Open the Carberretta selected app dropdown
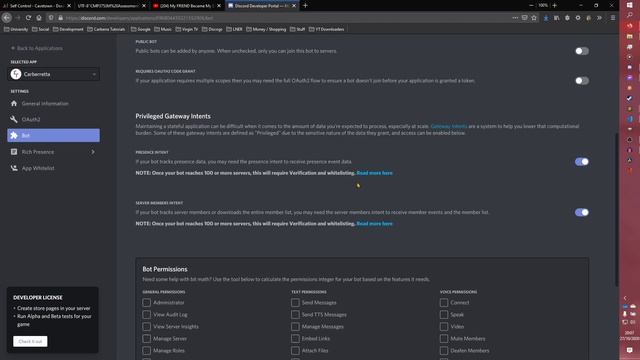The width and height of the screenshot is (640, 360). [x=53, y=74]
